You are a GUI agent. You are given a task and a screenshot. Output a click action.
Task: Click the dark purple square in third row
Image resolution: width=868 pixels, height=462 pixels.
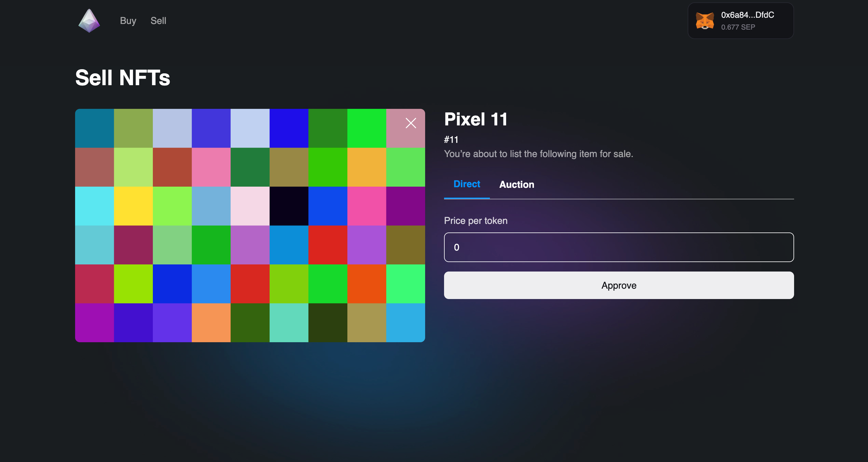pyautogui.click(x=405, y=206)
